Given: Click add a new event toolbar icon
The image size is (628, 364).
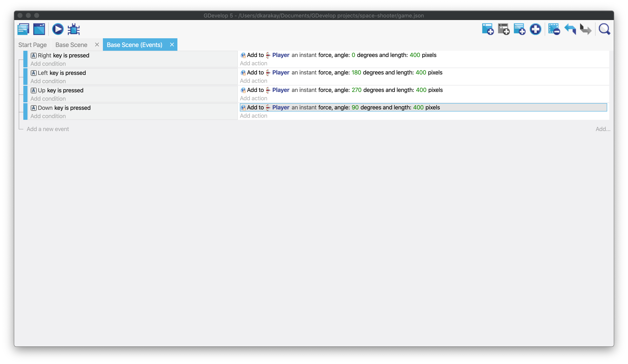Looking at the screenshot, I should coord(488,29).
